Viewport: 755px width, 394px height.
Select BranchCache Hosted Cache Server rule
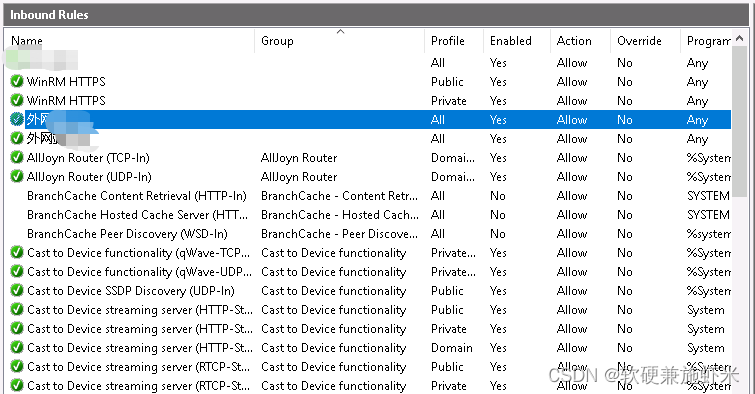coord(138,215)
